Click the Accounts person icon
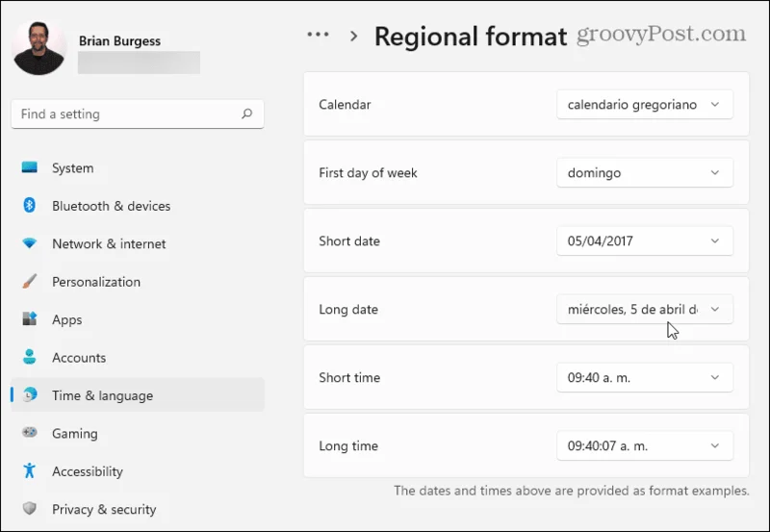 pos(30,357)
